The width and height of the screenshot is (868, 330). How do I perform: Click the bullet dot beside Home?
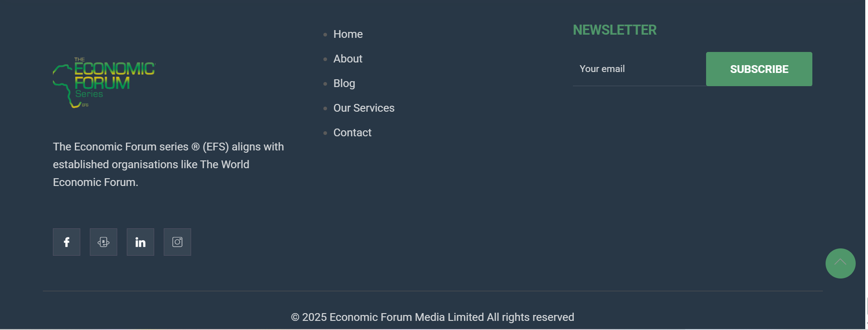(x=325, y=35)
